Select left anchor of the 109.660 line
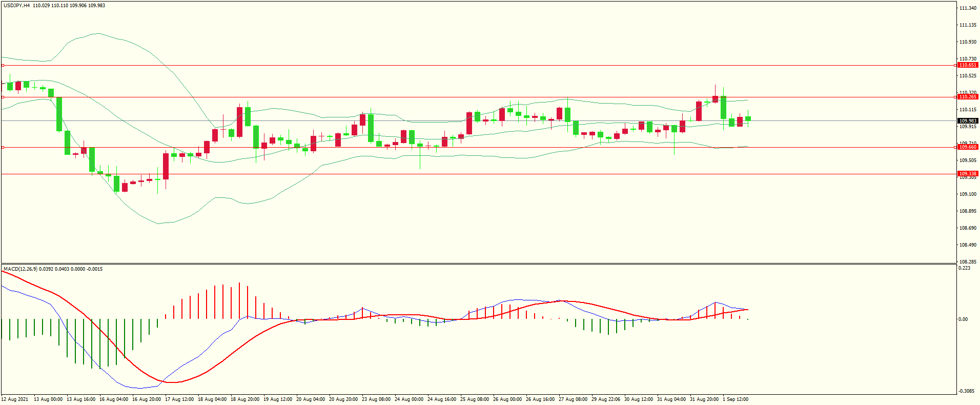Image resolution: width=980 pixels, height=405 pixels. pos(3,147)
